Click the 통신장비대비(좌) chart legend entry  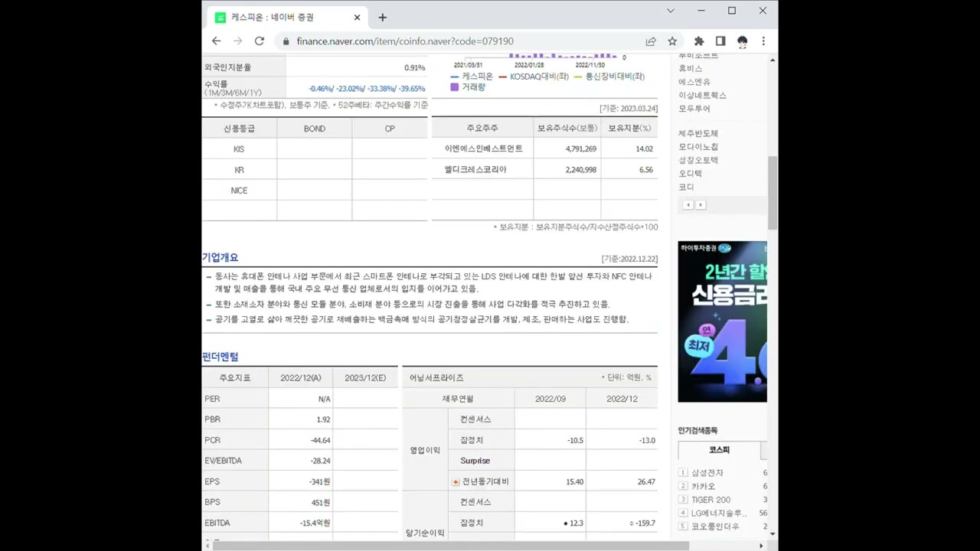coord(609,77)
